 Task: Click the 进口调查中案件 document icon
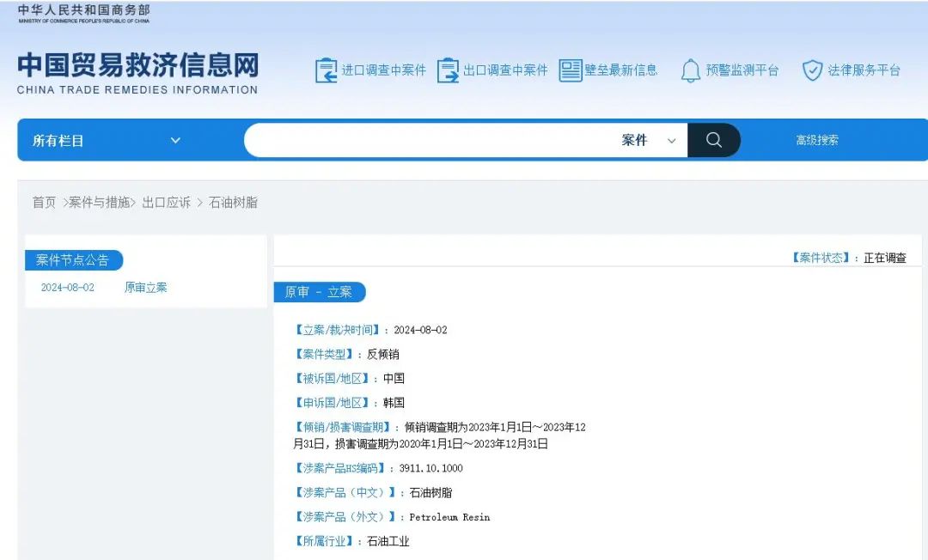point(327,70)
